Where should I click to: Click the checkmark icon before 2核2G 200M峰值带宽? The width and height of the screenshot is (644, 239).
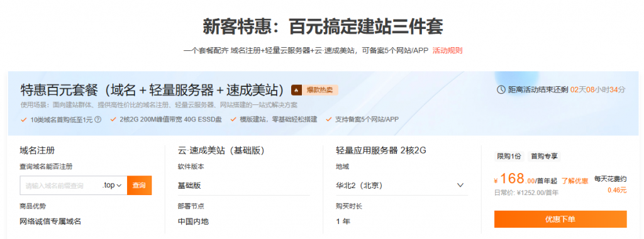pos(113,119)
